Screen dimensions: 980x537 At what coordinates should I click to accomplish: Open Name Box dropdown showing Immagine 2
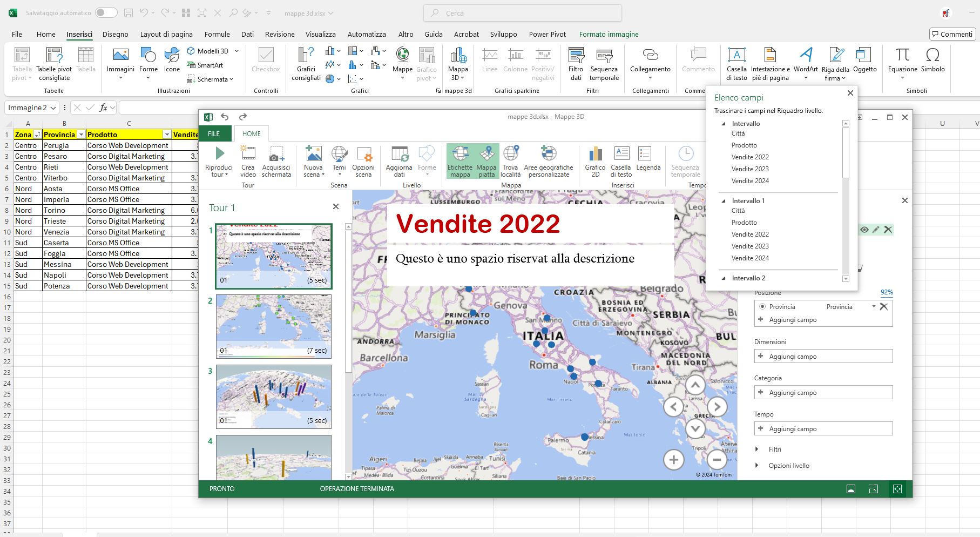coord(53,108)
